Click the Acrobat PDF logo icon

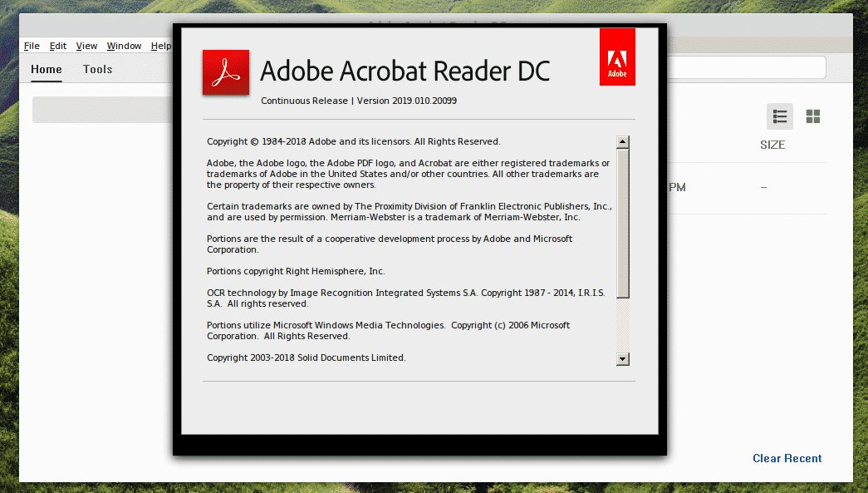pyautogui.click(x=226, y=73)
